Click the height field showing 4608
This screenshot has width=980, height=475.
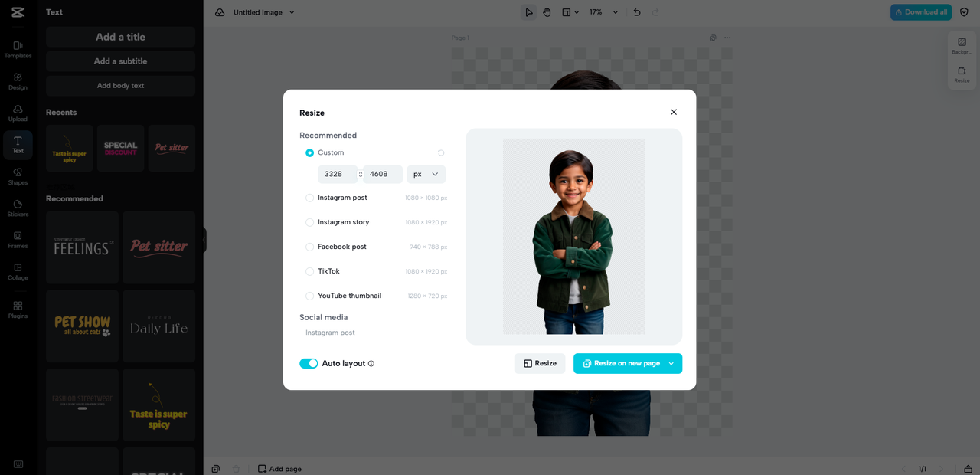coord(383,174)
